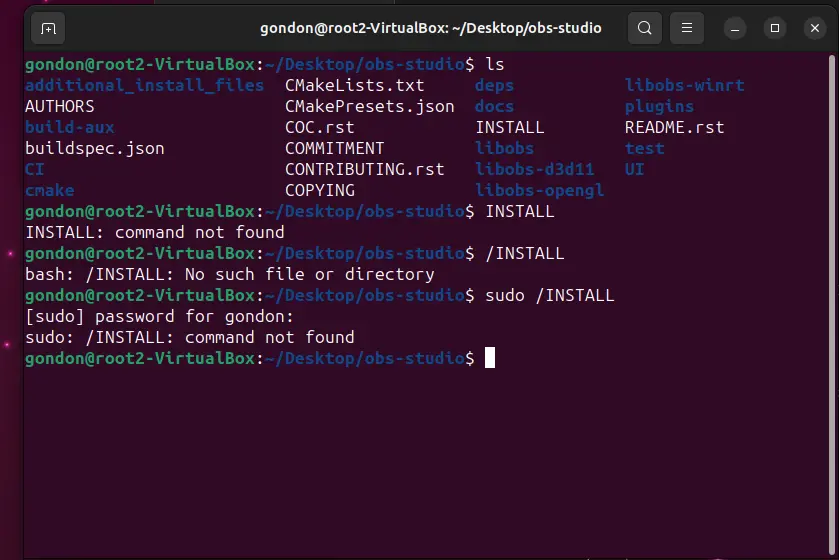Minimize the terminal window
This screenshot has width=839, height=560.
point(735,28)
